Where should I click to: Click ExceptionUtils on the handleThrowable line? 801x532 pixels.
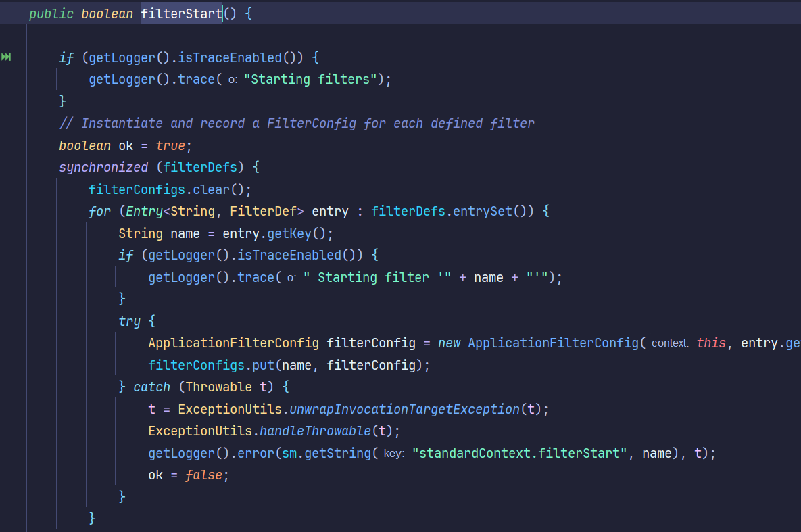[200, 431]
